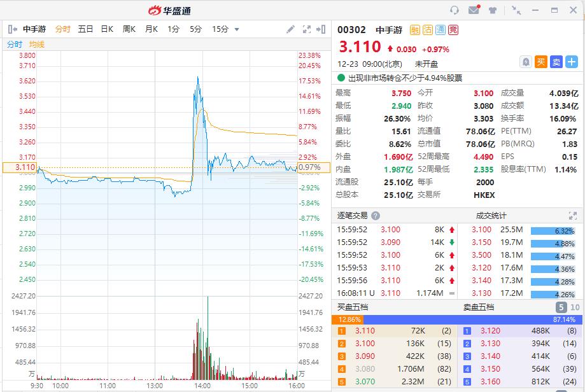This screenshot has height=392, width=585.
Task: Click the 通 stock connect badge
Action: point(441,30)
